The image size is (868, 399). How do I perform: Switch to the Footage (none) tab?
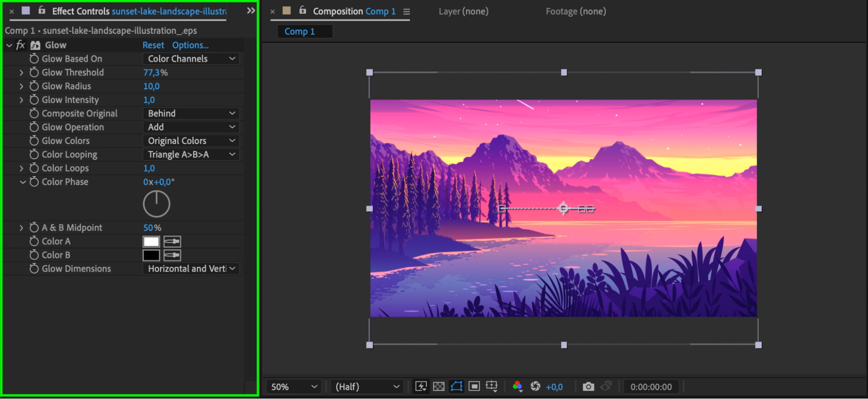[x=575, y=11]
